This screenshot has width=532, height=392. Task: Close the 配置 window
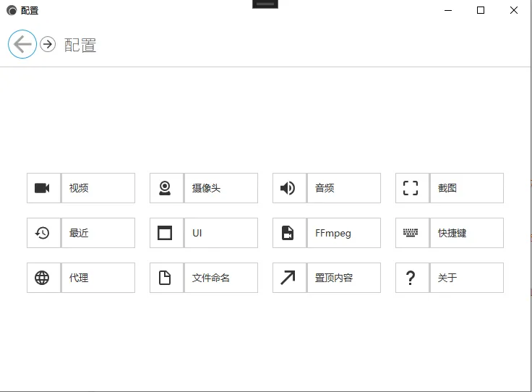click(514, 11)
